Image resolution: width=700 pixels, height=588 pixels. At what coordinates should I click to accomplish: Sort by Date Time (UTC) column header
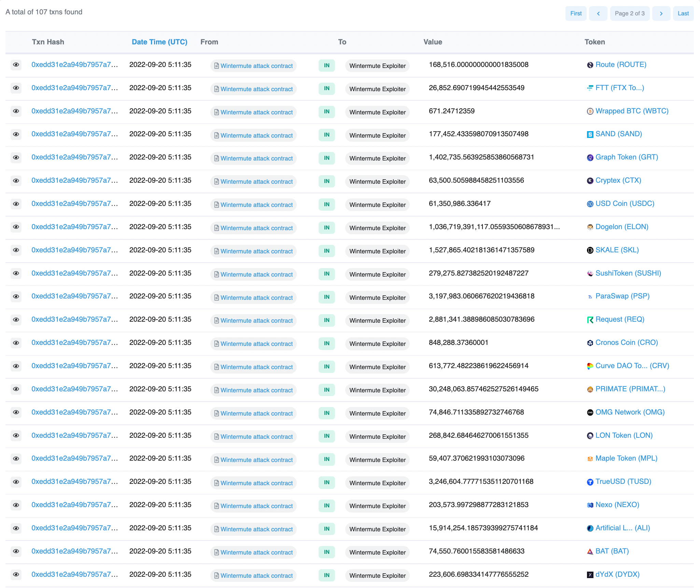tap(159, 42)
